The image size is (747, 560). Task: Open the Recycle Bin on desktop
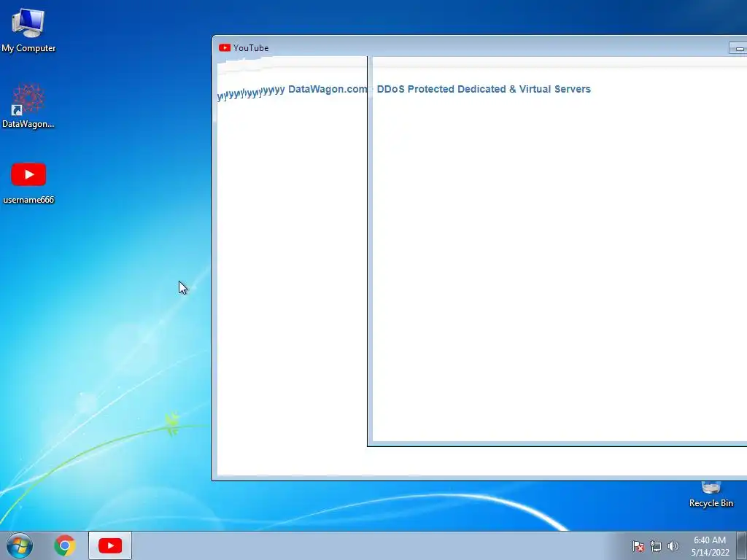coord(711,495)
